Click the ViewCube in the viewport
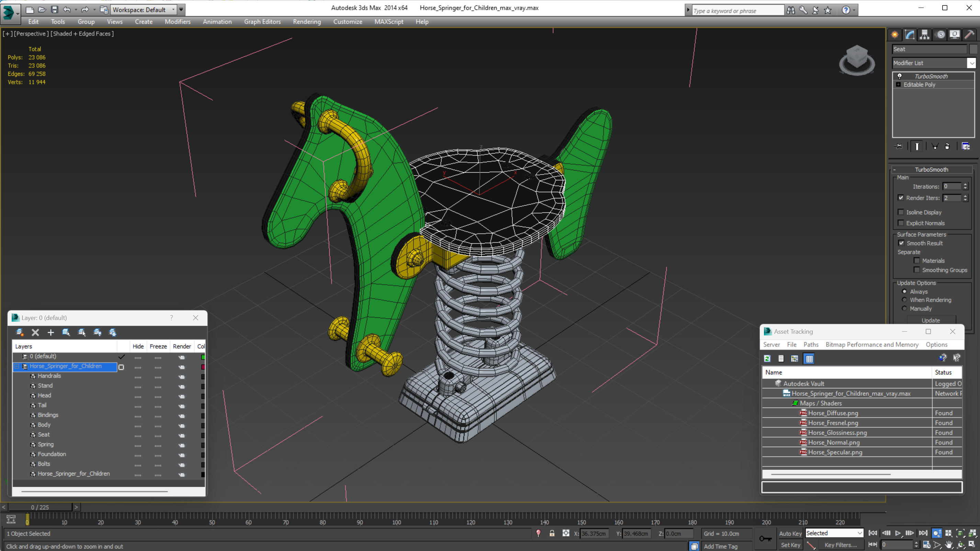This screenshot has height=551, width=980. click(856, 60)
